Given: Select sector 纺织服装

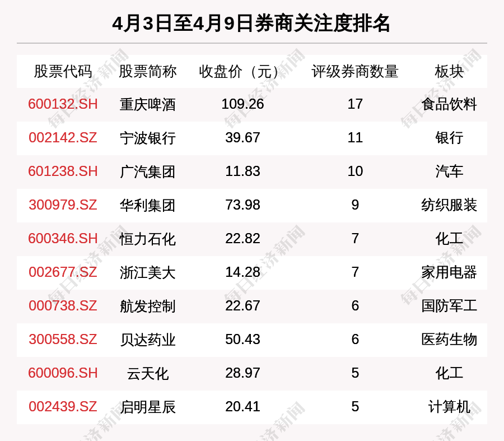Looking at the screenshot, I should (449, 205).
